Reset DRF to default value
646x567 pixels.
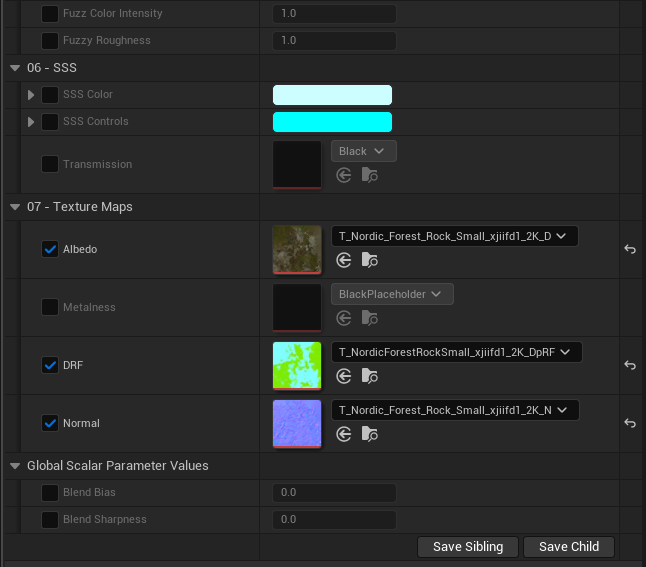[630, 365]
